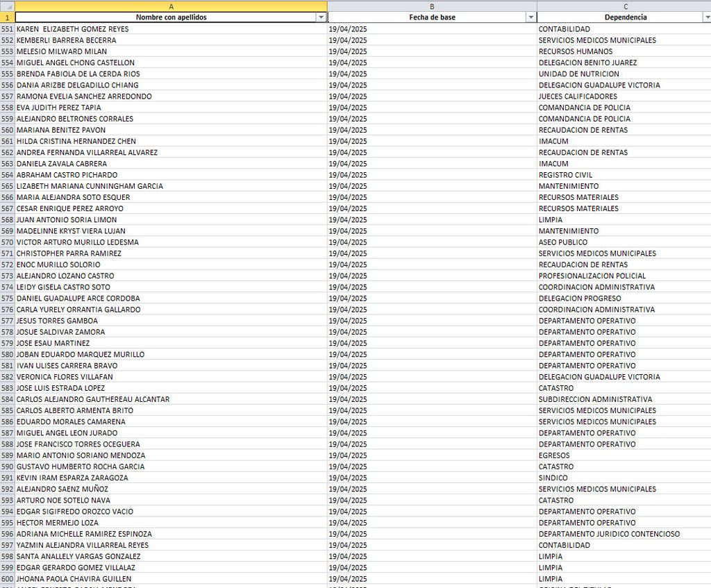Select column B header
The width and height of the screenshot is (711, 588).
432,6
